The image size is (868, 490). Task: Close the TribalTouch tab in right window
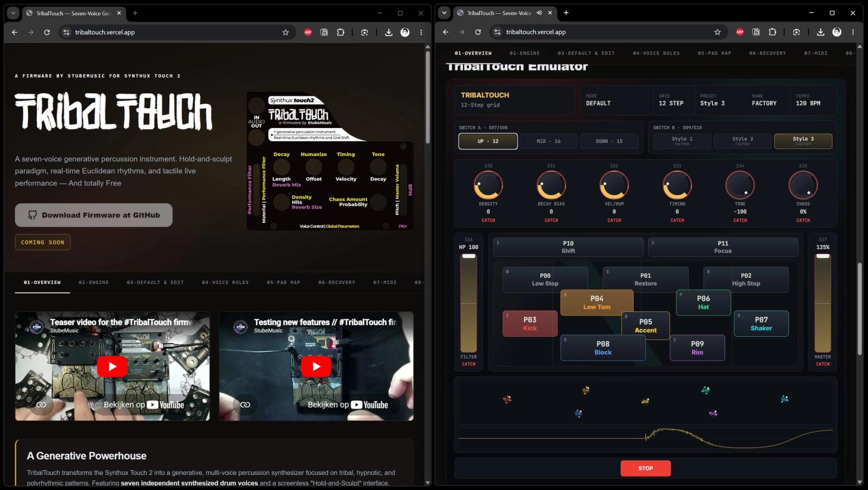coord(550,13)
